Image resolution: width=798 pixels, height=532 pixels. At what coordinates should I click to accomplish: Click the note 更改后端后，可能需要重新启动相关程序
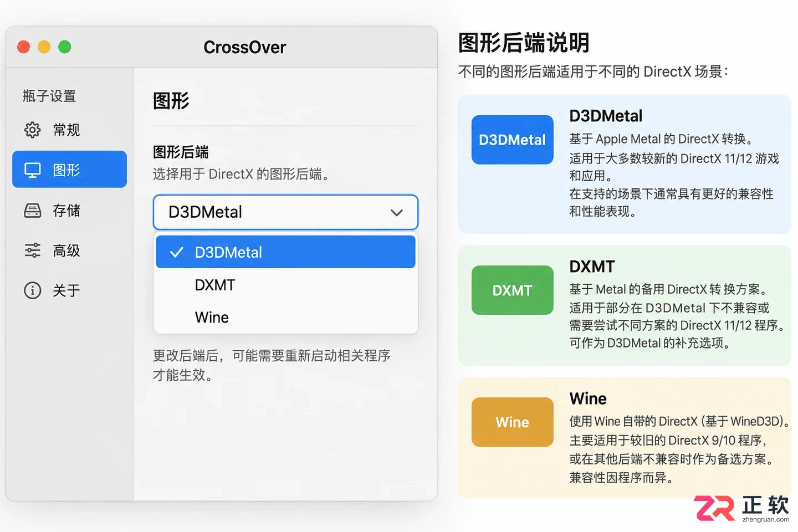pos(272,355)
